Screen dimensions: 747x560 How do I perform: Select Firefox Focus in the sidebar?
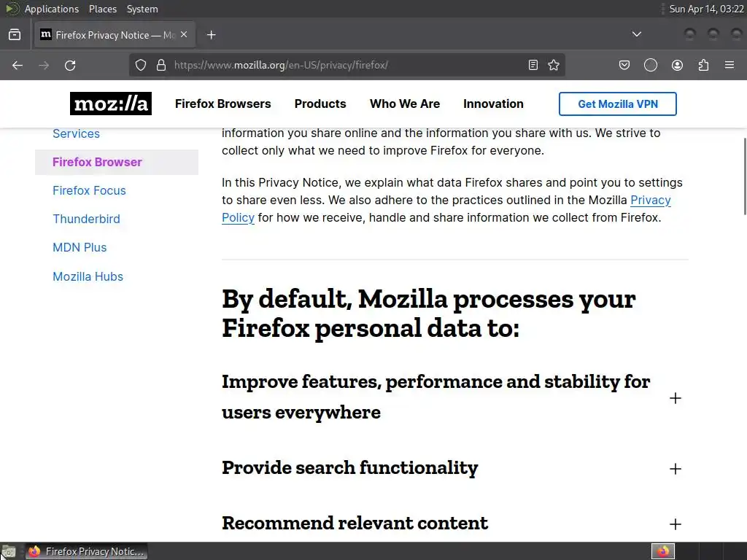click(89, 190)
